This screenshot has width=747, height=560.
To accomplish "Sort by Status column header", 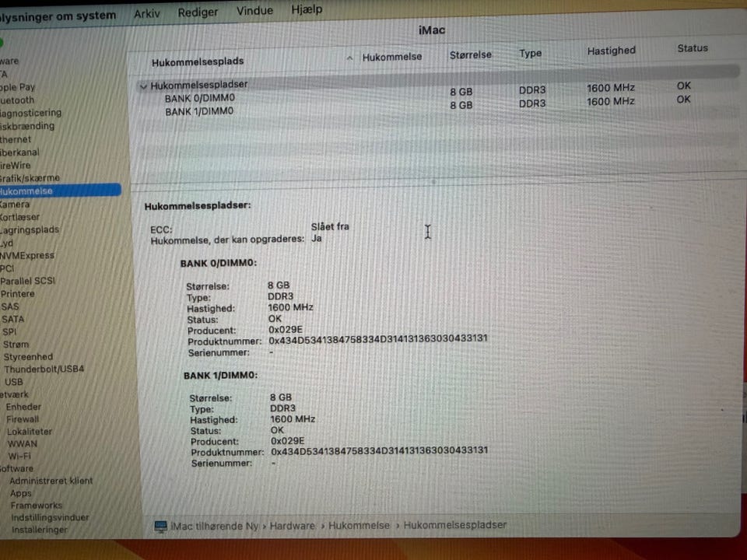I will coord(693,48).
